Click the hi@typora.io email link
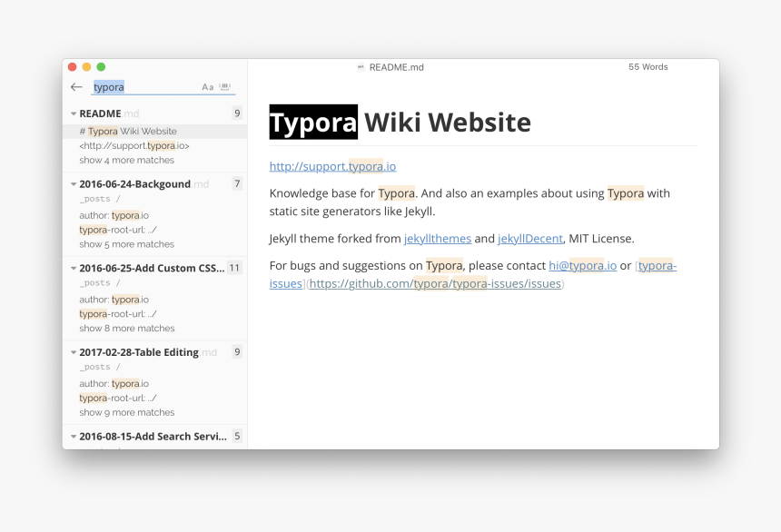The width and height of the screenshot is (781, 532). click(583, 265)
